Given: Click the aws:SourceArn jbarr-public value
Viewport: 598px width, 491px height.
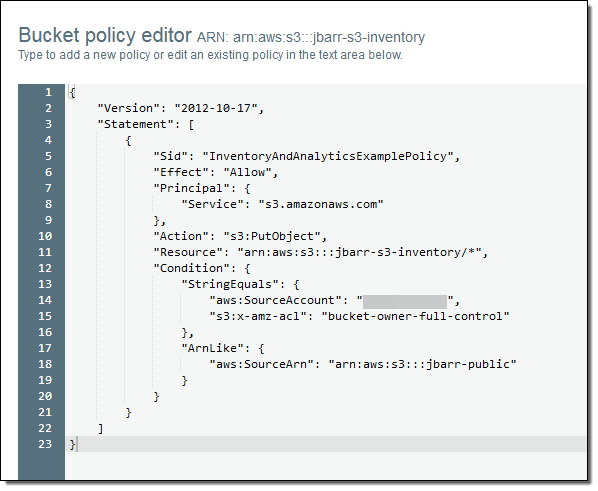Looking at the screenshot, I should pos(422,364).
